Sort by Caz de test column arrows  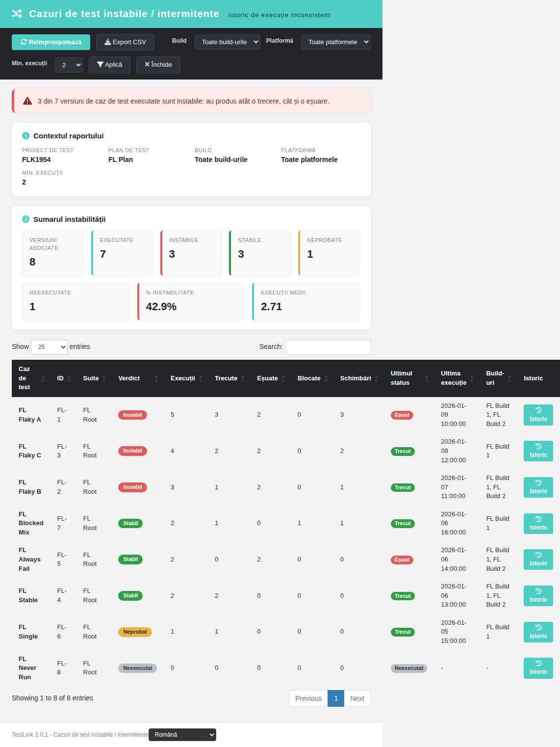43,378
